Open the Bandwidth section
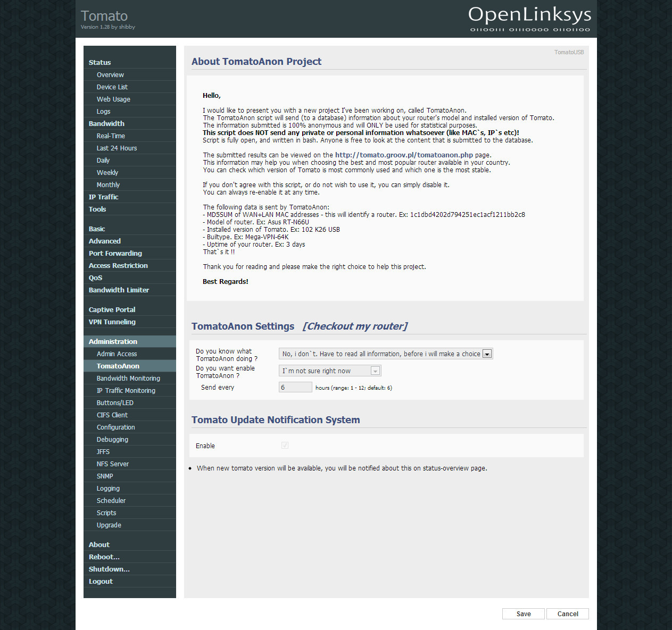Image resolution: width=672 pixels, height=630 pixels. (x=129, y=124)
